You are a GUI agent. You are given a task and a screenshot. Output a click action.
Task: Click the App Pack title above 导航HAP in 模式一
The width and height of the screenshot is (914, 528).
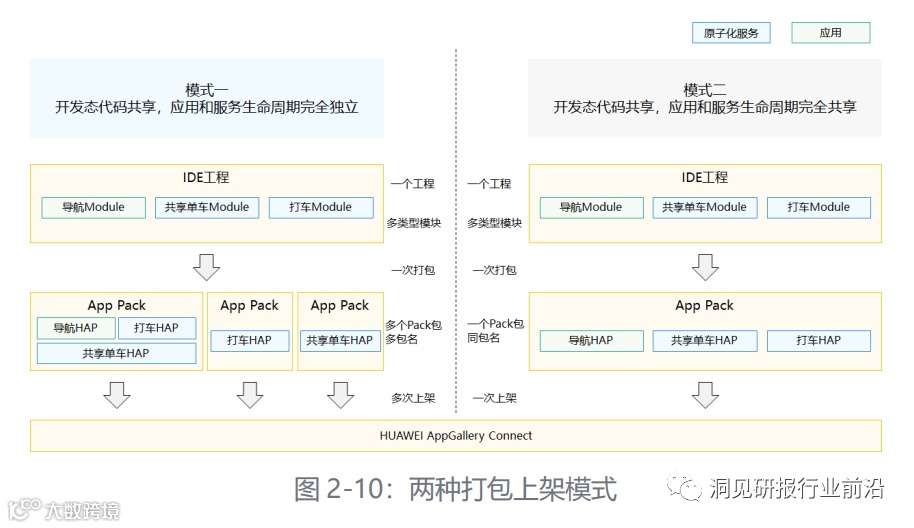click(117, 305)
